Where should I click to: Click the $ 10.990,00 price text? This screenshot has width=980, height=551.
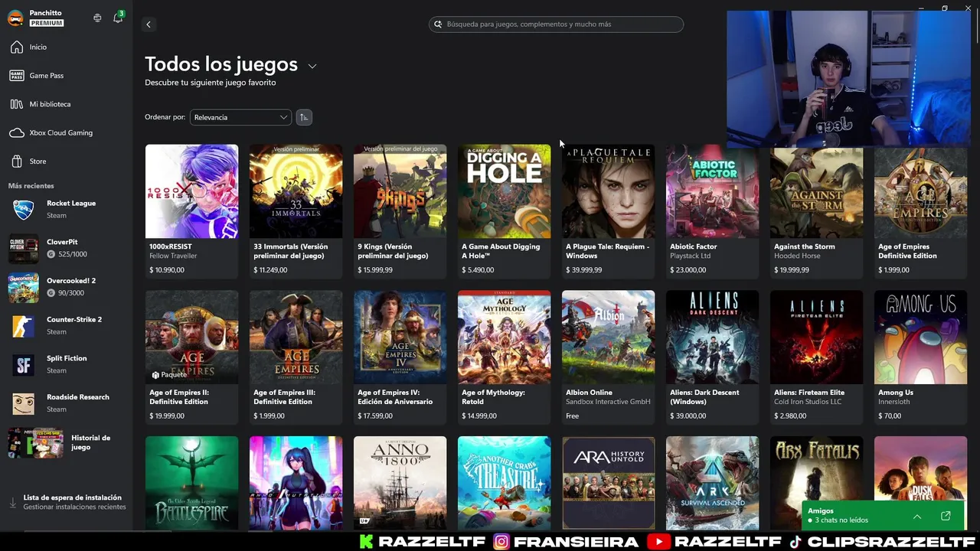pos(167,270)
